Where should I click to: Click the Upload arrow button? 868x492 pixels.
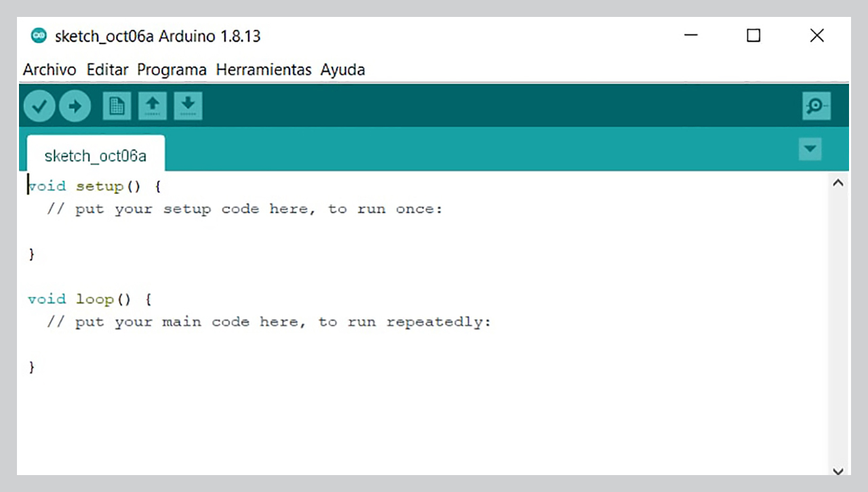[x=75, y=106]
